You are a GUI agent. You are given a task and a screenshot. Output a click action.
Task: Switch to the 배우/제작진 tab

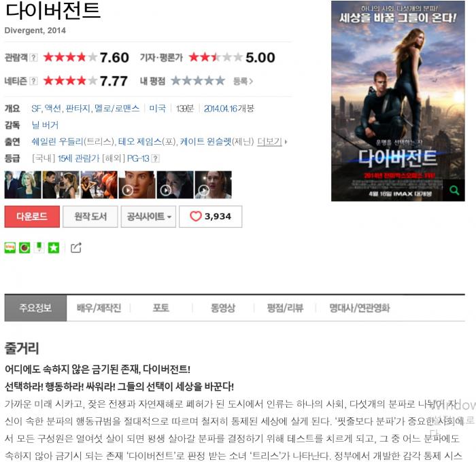(x=99, y=308)
